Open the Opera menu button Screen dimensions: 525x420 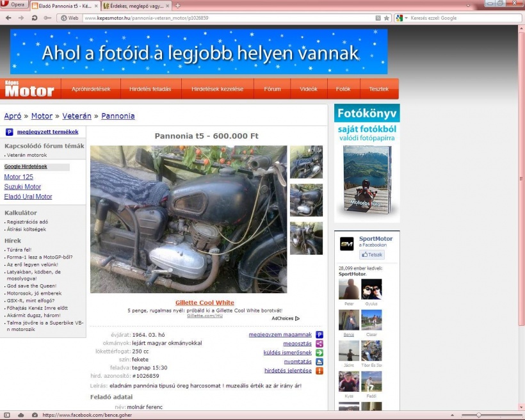coord(15,4)
